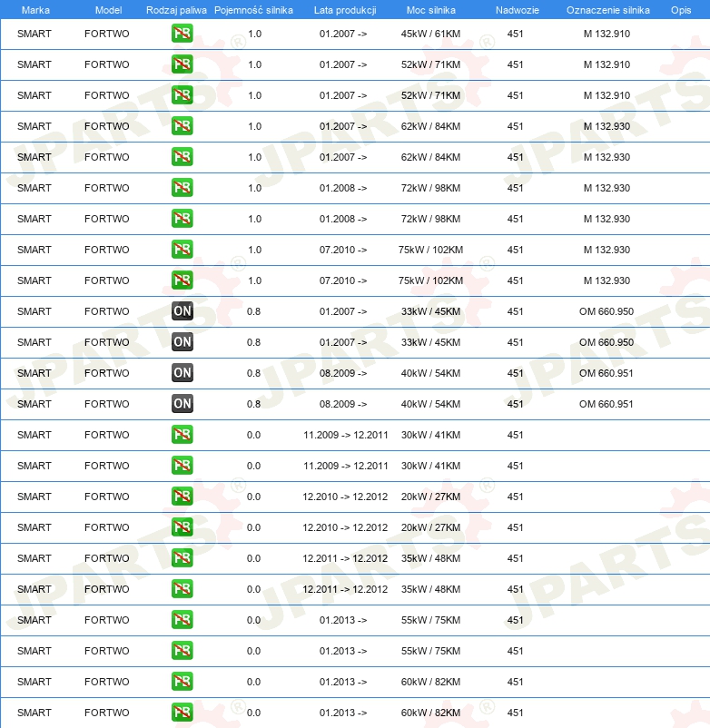Click the first 11.2009 -> 12.2011 production date cell
Viewport: 710px width, 728px height.
pos(345,435)
